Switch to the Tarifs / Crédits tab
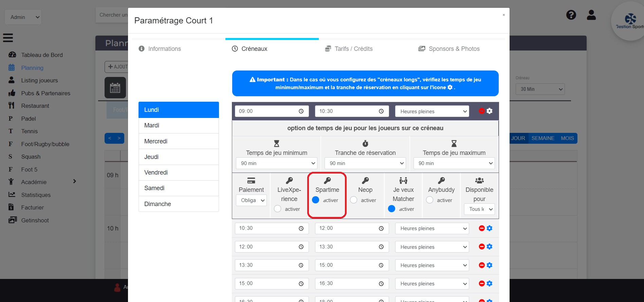 [x=349, y=49]
